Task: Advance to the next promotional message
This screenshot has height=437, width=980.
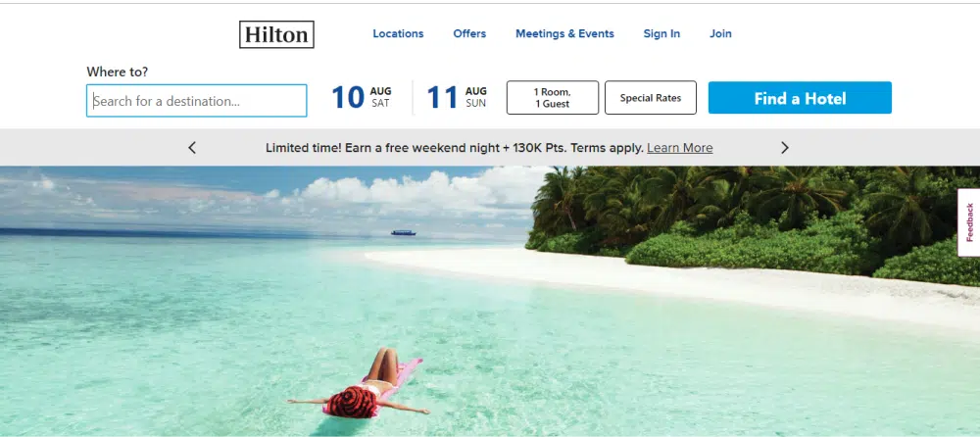Action: click(785, 148)
